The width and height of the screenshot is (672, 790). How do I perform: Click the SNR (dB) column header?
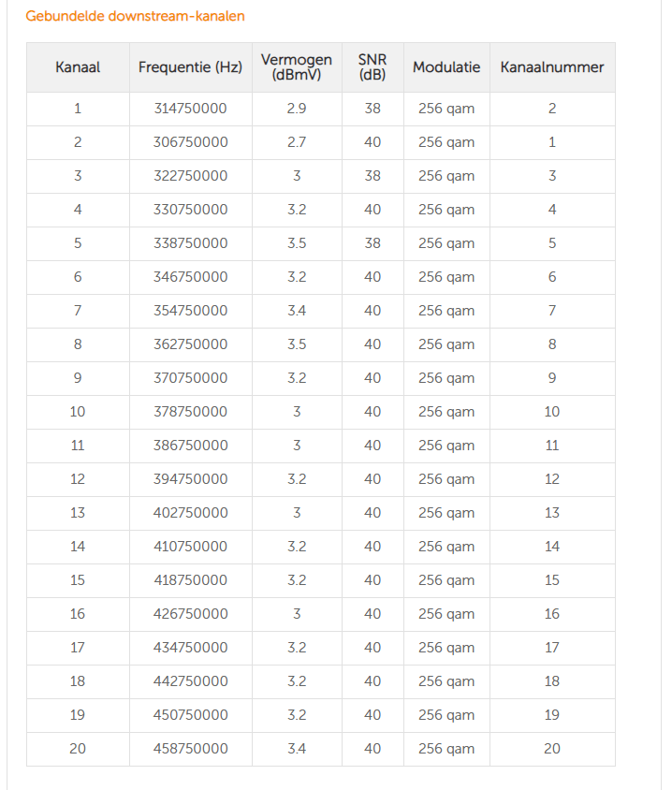(x=373, y=67)
